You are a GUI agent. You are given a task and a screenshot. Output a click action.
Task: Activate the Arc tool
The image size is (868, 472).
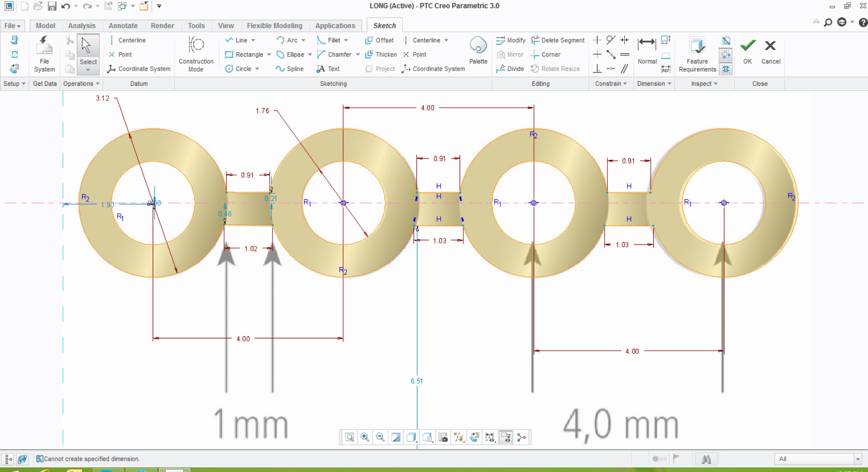pos(287,40)
